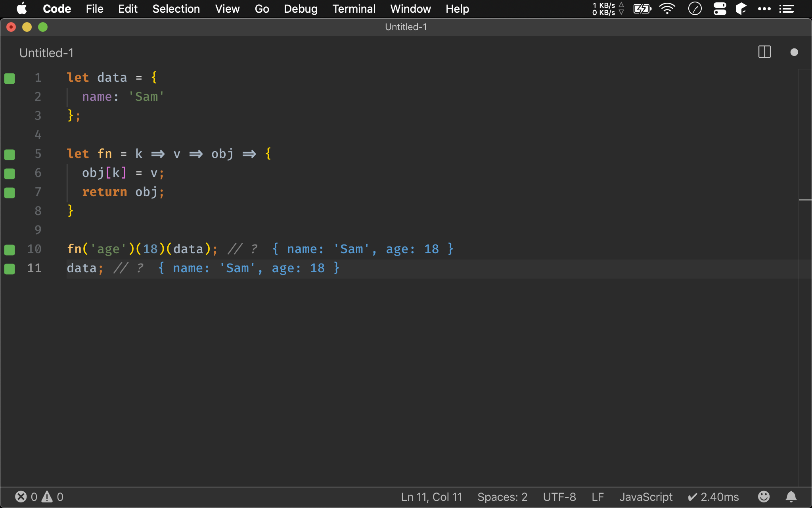This screenshot has width=812, height=508.
Task: Click the Spaces: 2 indentation toggle
Action: pos(502,497)
